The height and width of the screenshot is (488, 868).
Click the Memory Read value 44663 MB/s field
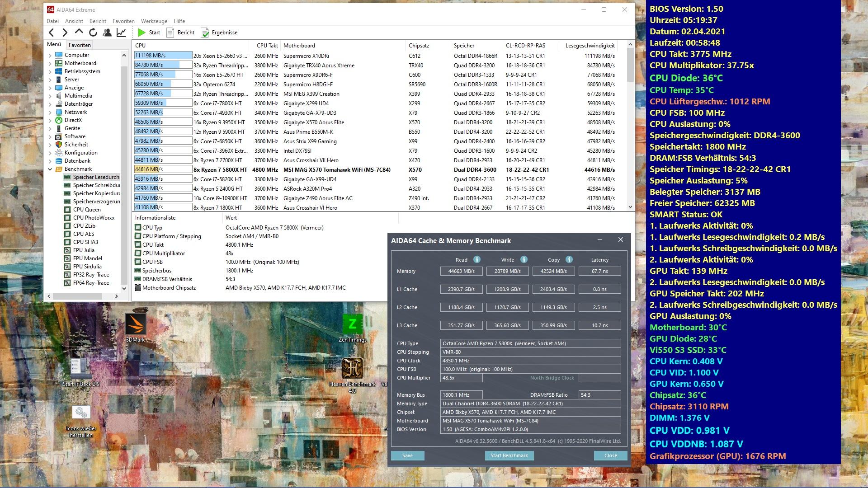click(x=461, y=271)
